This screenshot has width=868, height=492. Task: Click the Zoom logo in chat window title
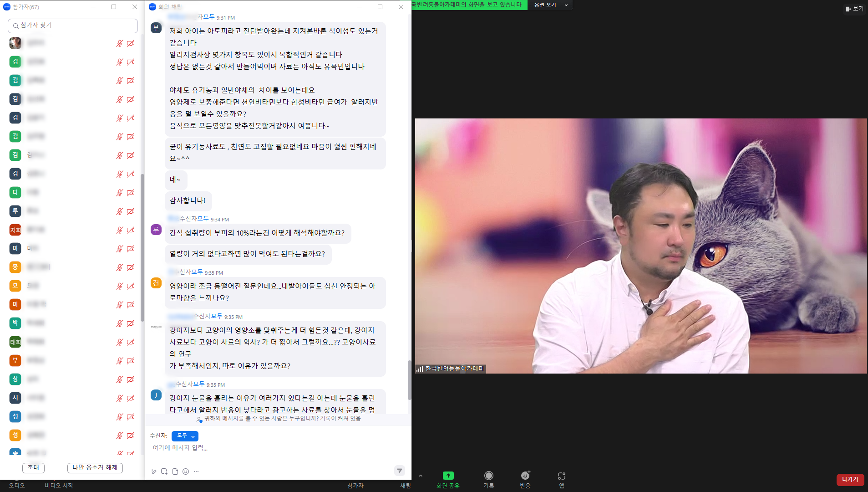pos(152,7)
